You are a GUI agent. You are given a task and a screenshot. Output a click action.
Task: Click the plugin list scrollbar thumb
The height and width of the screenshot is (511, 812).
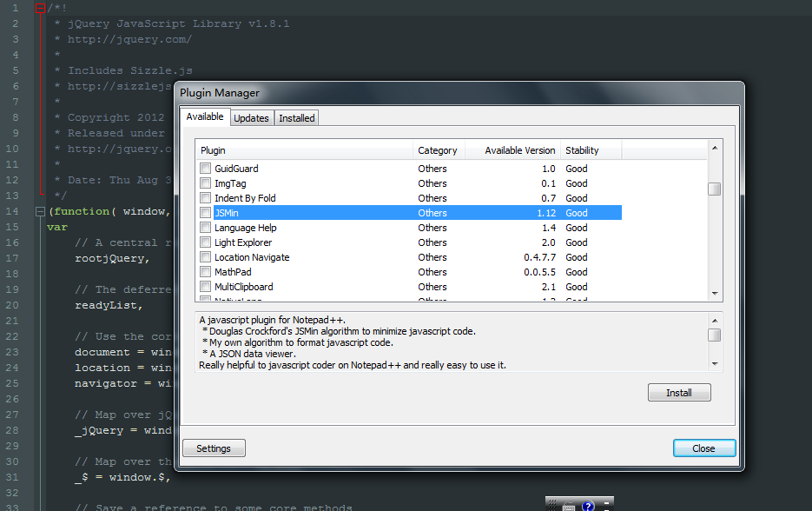click(x=714, y=189)
